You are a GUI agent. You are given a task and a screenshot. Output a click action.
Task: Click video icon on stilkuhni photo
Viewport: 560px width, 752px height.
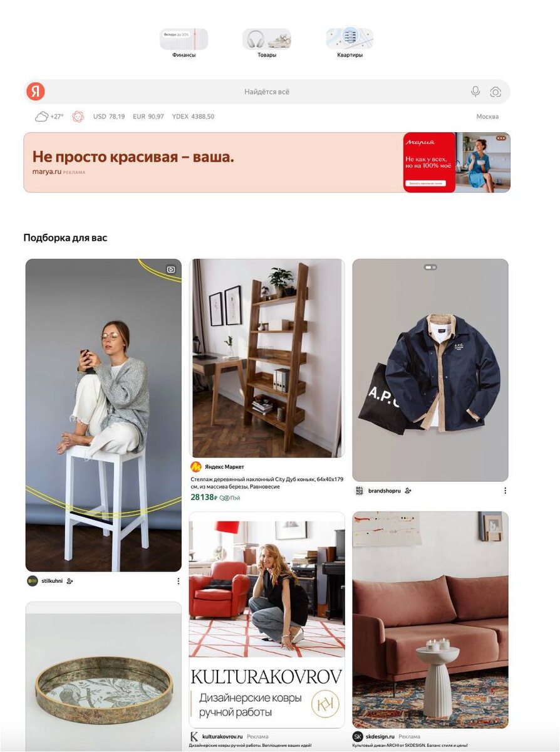[x=171, y=269]
